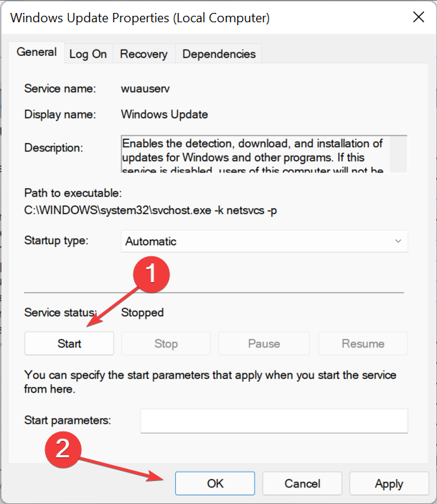Start the Windows Update service
Viewport: 437px width, 504px height.
(69, 343)
